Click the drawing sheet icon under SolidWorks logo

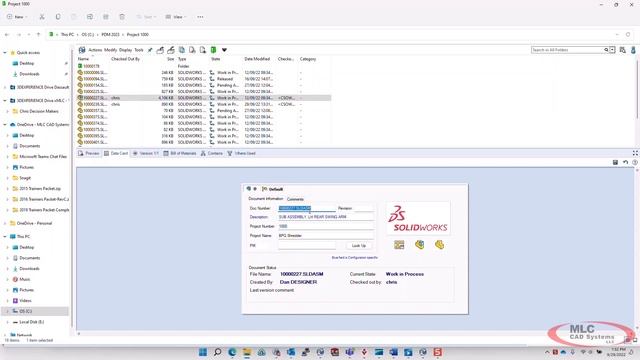(399, 244)
